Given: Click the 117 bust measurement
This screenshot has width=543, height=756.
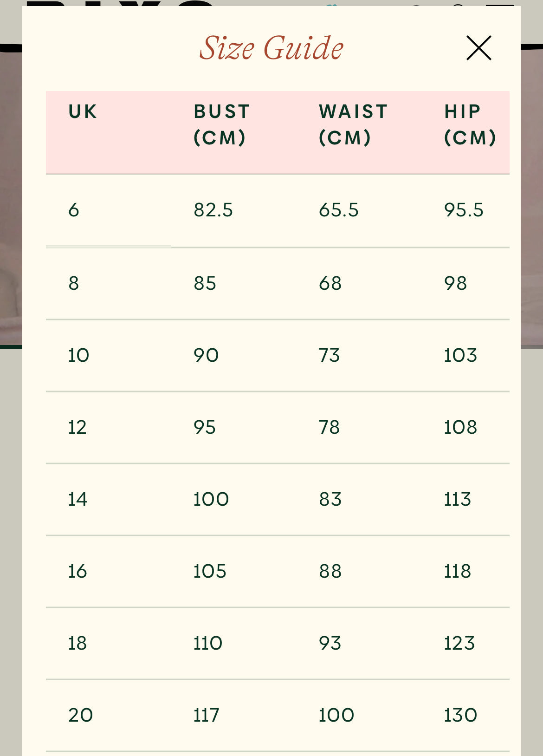Looking at the screenshot, I should click(x=206, y=715).
